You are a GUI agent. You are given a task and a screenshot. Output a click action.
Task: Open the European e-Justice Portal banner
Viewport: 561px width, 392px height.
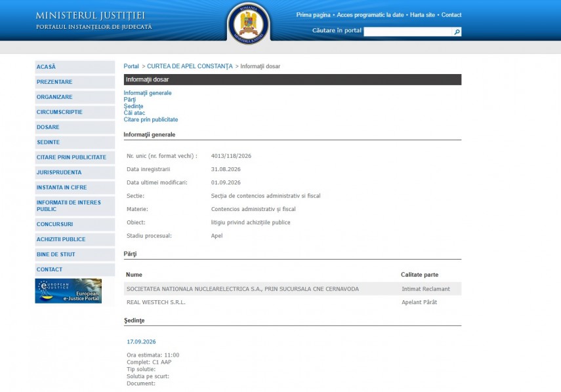coord(68,291)
